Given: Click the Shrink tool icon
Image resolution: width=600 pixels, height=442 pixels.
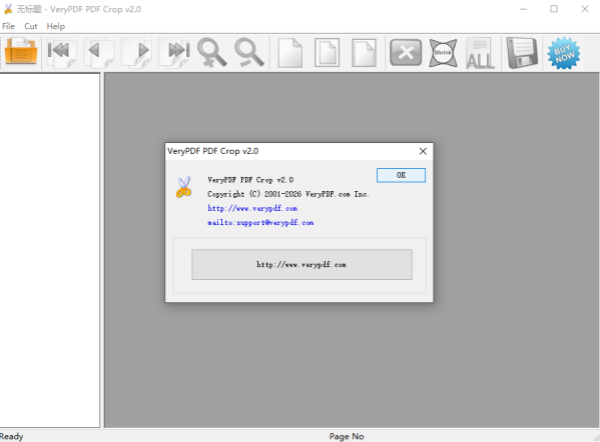Looking at the screenshot, I should click(x=443, y=53).
